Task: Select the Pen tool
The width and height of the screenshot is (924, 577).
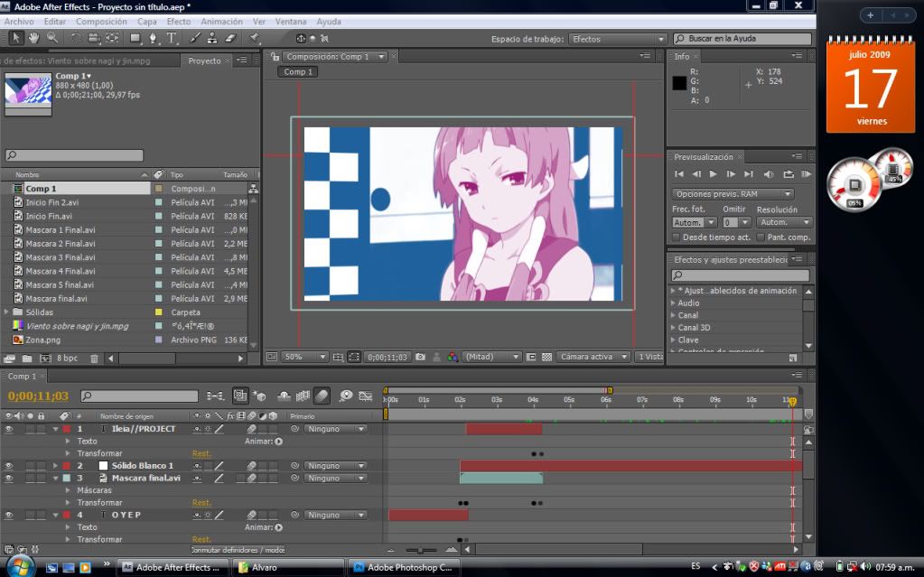Action: click(154, 38)
